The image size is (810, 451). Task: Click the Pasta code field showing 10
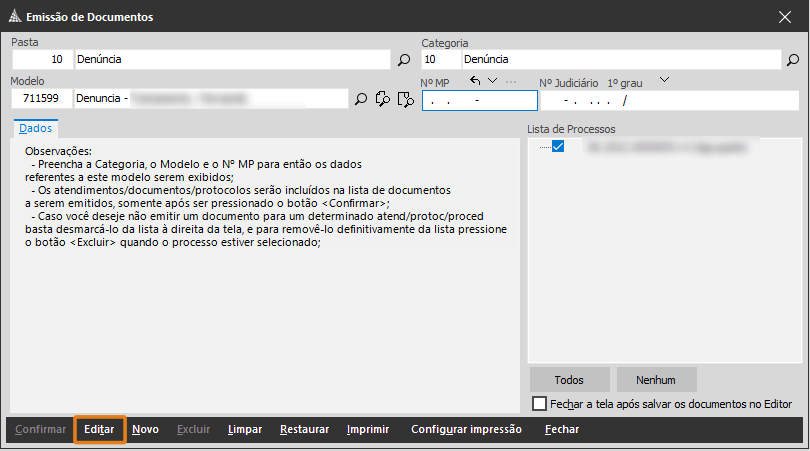pyautogui.click(x=42, y=59)
